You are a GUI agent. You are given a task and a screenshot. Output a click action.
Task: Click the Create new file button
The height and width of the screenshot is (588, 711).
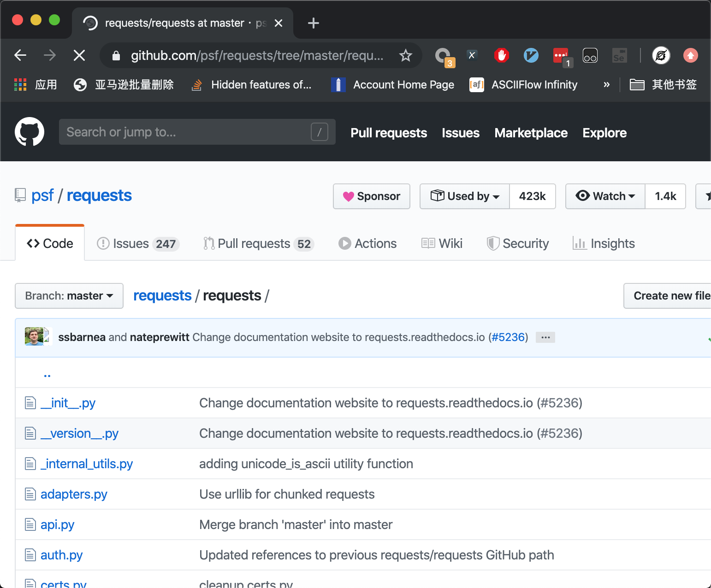click(667, 296)
